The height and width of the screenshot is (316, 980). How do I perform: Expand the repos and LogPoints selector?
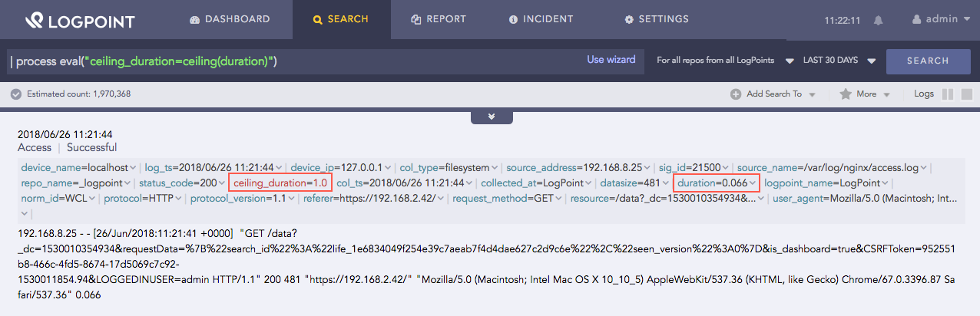714,61
